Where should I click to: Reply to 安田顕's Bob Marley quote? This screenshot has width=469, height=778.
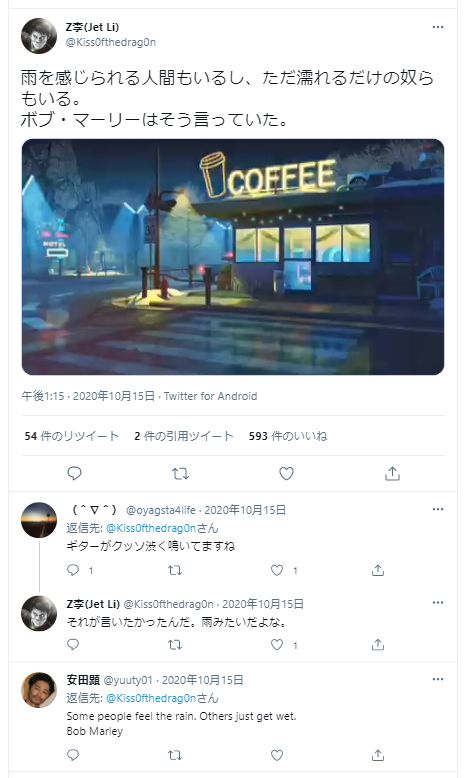tap(73, 755)
